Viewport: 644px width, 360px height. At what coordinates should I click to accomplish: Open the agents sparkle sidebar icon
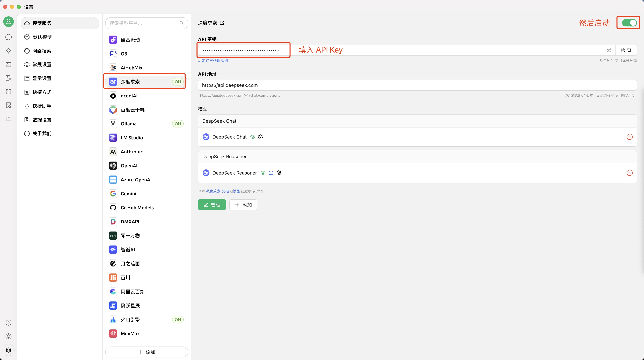[9, 51]
